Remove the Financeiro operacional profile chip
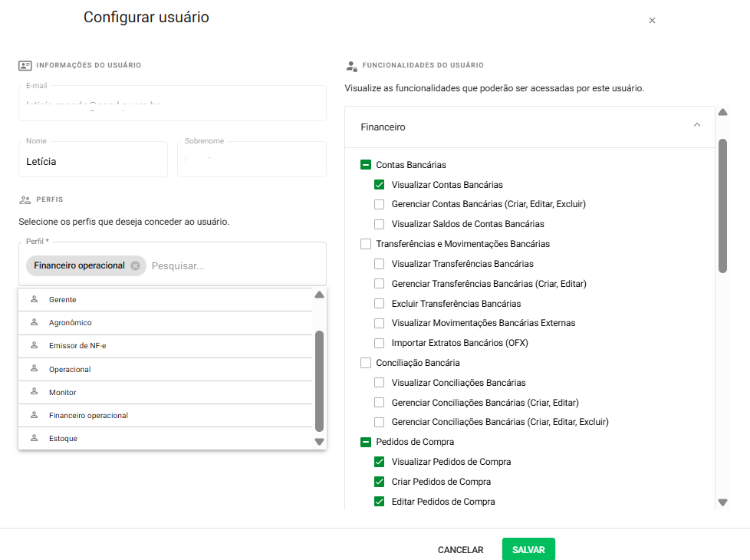Image resolution: width=750 pixels, height=560 pixels. tap(135, 265)
